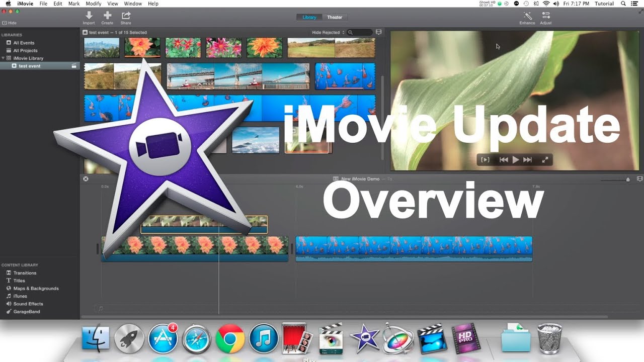Click the timeline zoom slider handle
Viewport: 644px width, 362px height.
click(628, 179)
